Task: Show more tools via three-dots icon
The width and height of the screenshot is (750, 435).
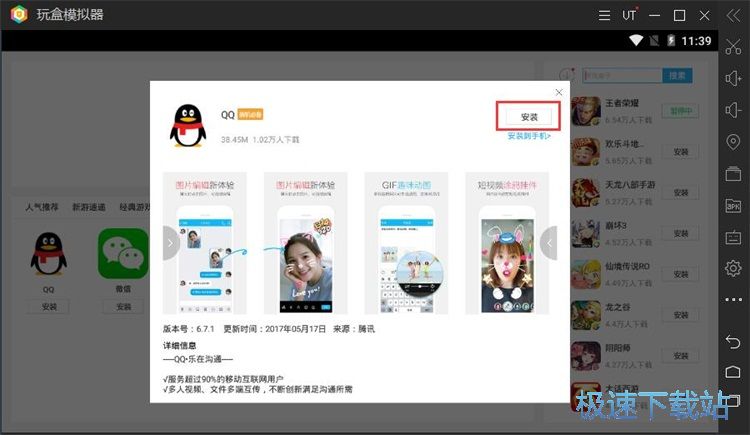Action: (733, 300)
